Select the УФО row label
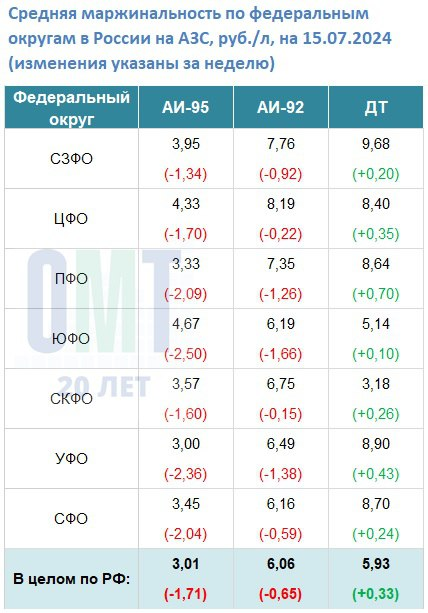Image resolution: width=428 pixels, height=613 pixels. click(72, 459)
